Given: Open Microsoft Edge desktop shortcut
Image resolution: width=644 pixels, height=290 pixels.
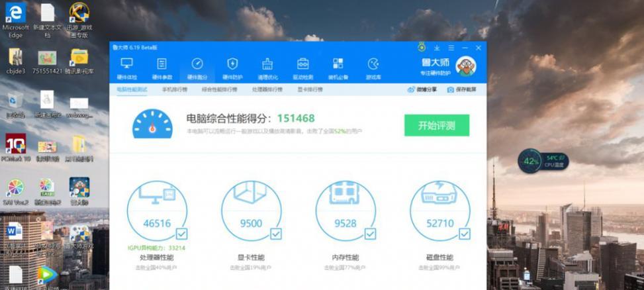Looking at the screenshot, I should click(16, 21).
